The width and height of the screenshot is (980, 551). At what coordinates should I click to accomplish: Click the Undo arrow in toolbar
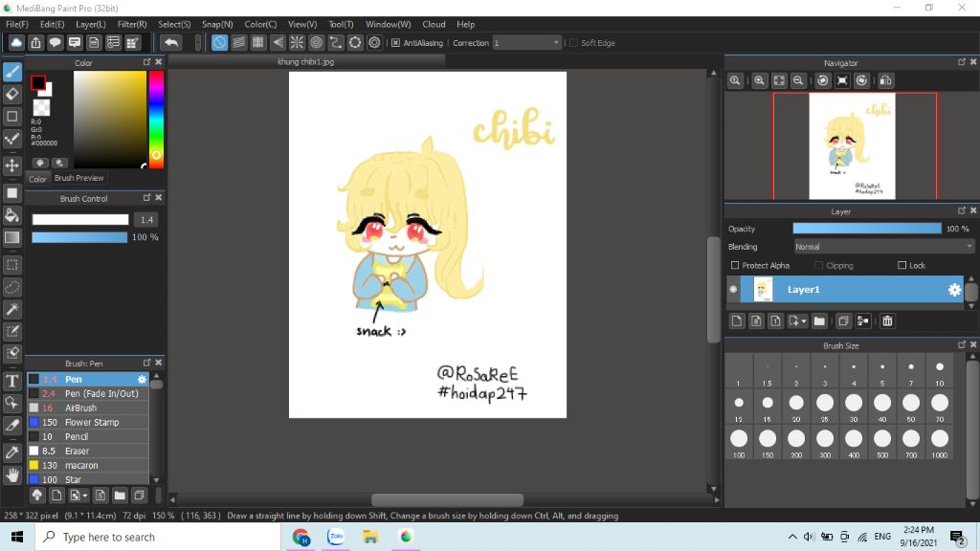170,42
